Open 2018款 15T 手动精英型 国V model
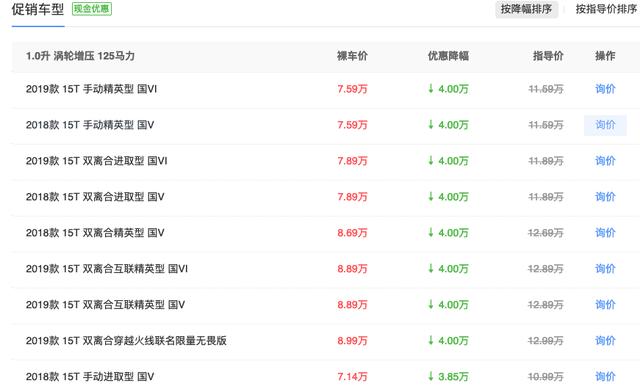 90,125
